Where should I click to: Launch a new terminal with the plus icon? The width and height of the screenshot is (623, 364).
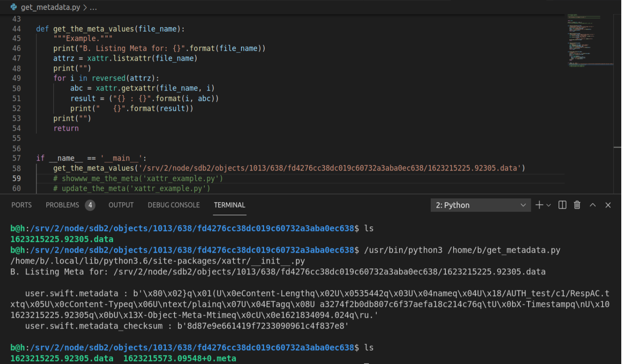539,205
